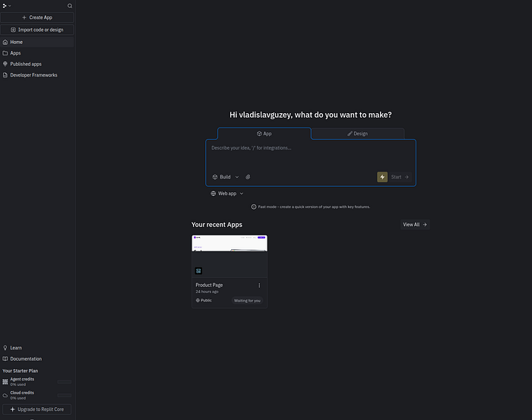Click the attachment paperclip icon
Viewport: 532px width, 420px height.
tap(248, 177)
